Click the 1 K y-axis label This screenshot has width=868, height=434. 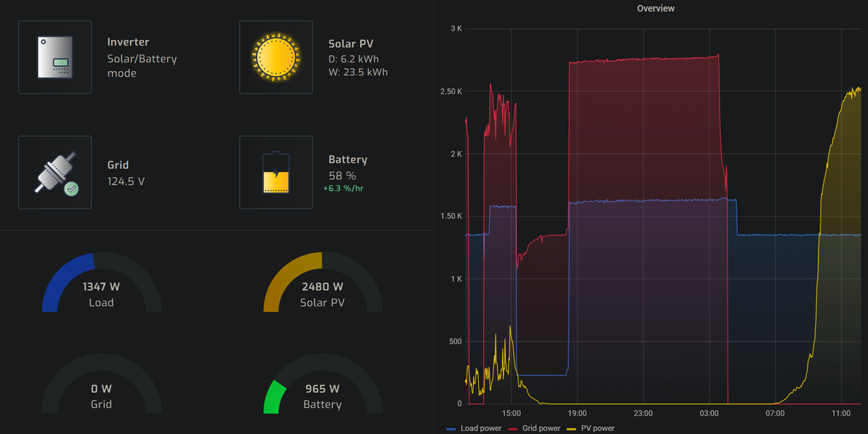tap(456, 279)
